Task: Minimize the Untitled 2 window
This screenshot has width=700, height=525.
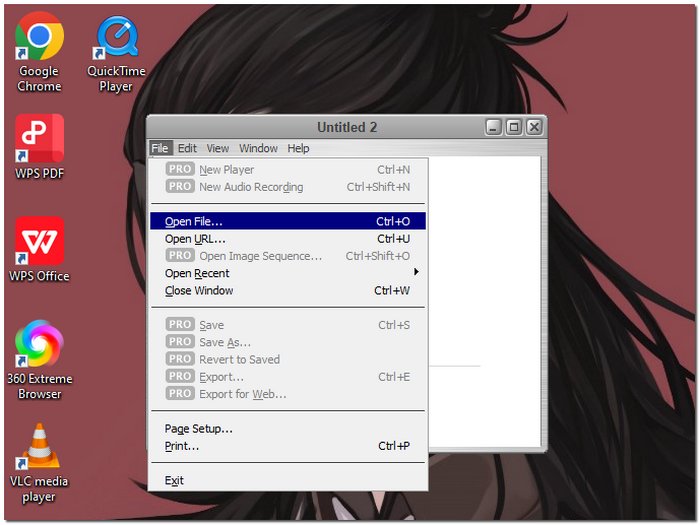Action: 493,127
